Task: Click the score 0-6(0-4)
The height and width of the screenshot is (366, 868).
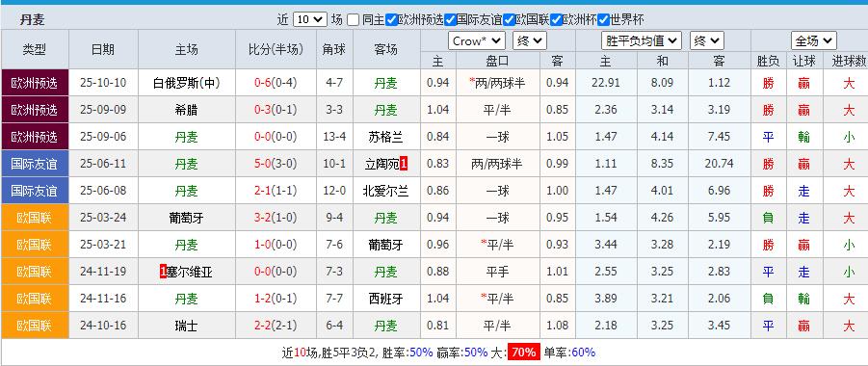Action: 276,83
